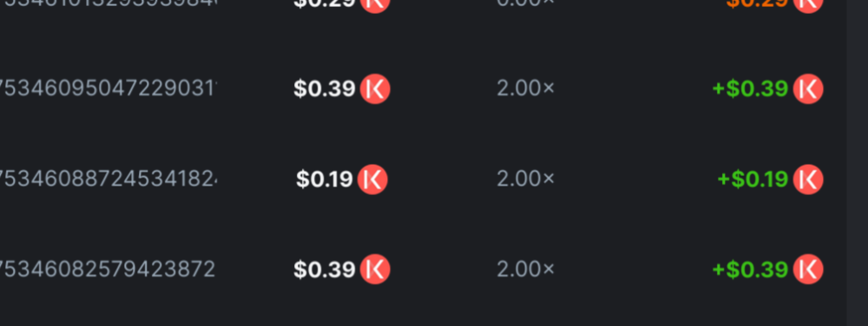
Task: Click the coin icon beside the partially visible $0.29 bet
Action: click(x=375, y=5)
